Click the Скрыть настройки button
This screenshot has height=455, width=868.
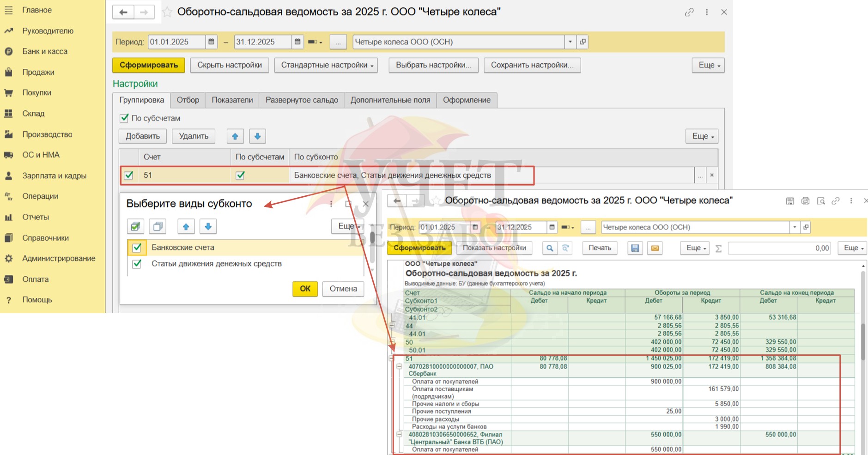(x=230, y=65)
